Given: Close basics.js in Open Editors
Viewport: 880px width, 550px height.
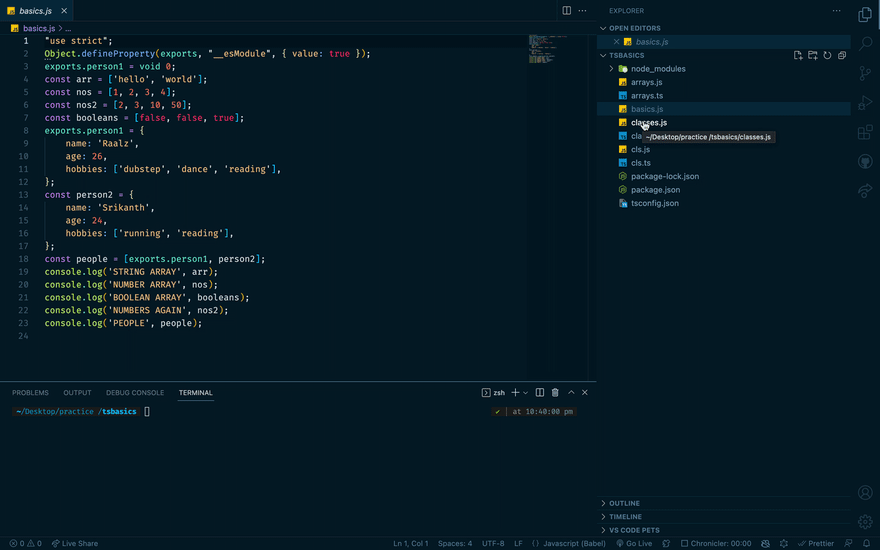Looking at the screenshot, I should (616, 42).
